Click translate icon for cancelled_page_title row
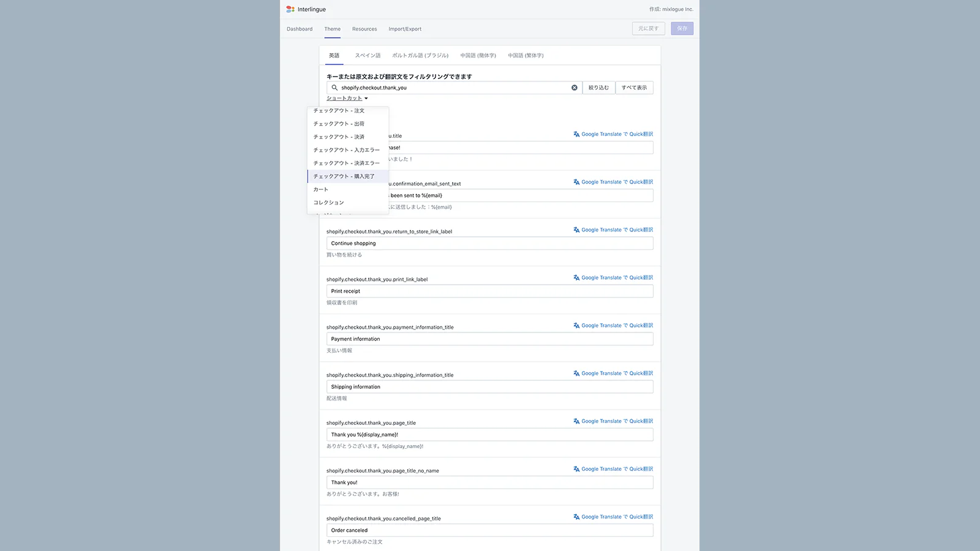980x551 pixels. (576, 517)
